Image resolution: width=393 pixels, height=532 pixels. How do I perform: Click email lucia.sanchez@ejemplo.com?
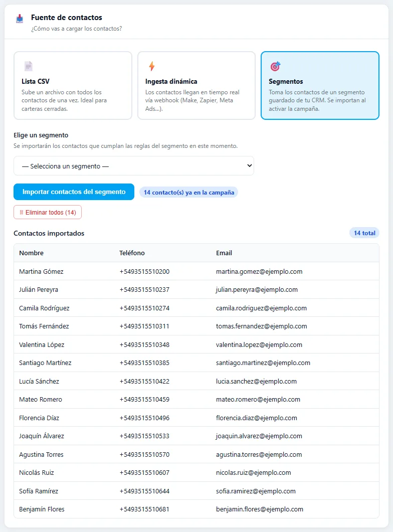tap(256, 382)
